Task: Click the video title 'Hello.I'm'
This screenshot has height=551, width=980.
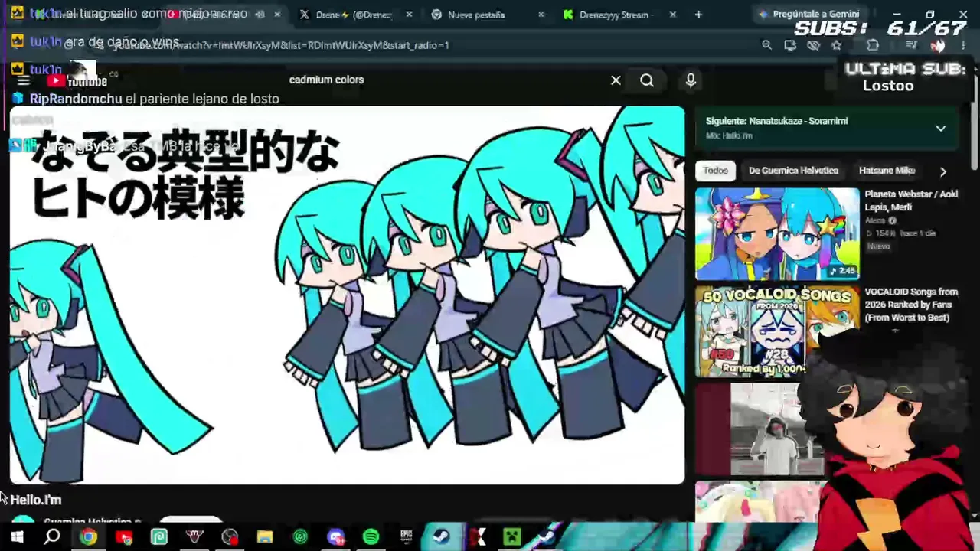Action: coord(36,500)
